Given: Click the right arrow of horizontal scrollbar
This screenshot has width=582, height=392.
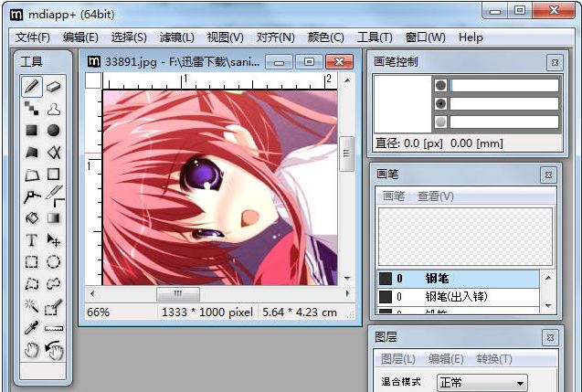Looking at the screenshot, I should pyautogui.click(x=347, y=294).
